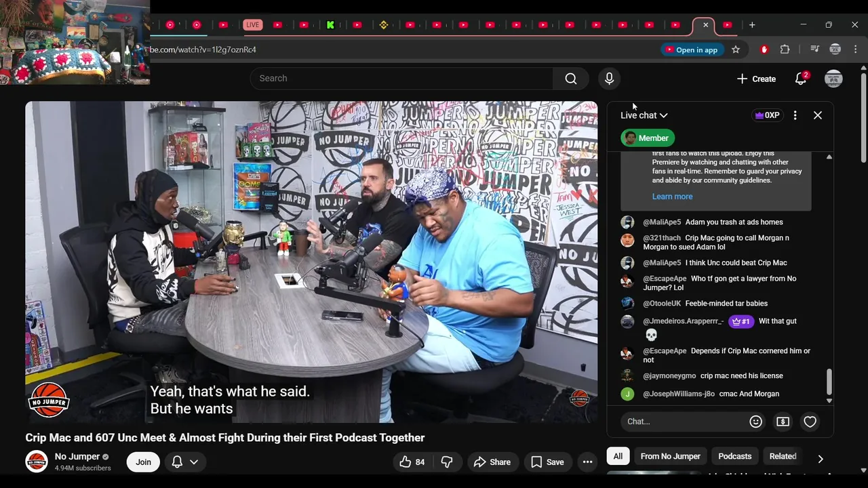
Task: Click the Share button
Action: [492, 462]
